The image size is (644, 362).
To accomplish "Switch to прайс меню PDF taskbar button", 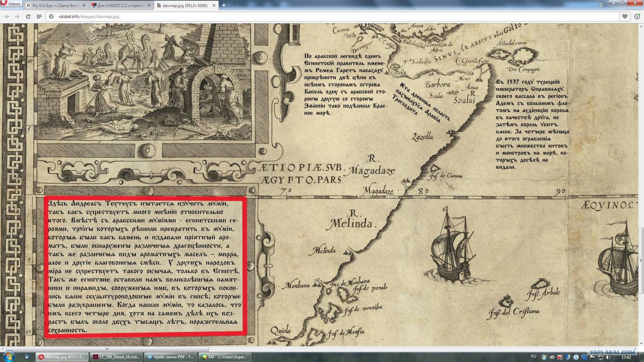I will (x=171, y=357).
